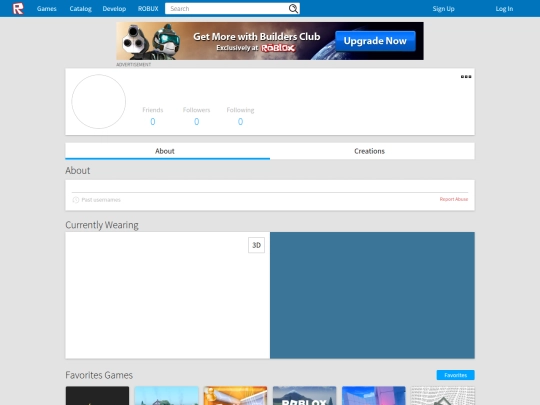The image size is (540, 405).
Task: Click the Builders Club banner ad
Action: (x=270, y=41)
